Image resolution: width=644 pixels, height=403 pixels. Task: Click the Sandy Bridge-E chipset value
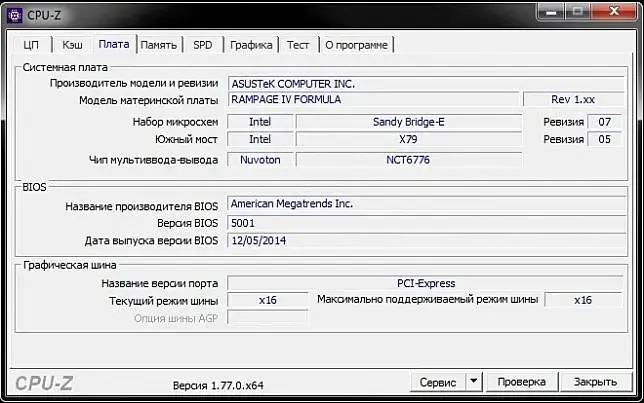(x=409, y=122)
